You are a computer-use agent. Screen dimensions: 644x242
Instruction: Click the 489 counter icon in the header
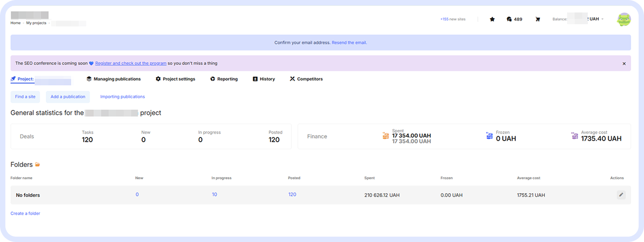point(509,19)
